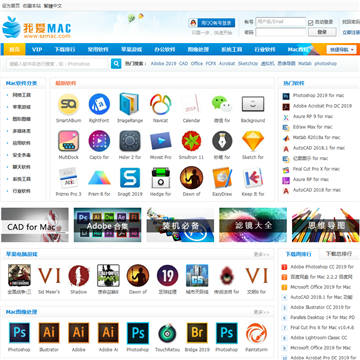Focus the 密码 password input field
The image size is (360, 360).
tap(281, 32)
